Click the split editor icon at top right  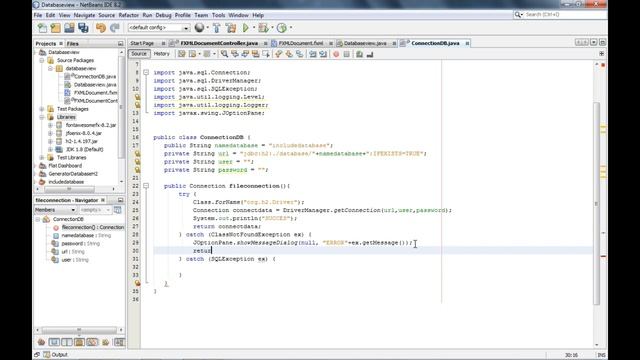pyautogui.click(x=601, y=53)
